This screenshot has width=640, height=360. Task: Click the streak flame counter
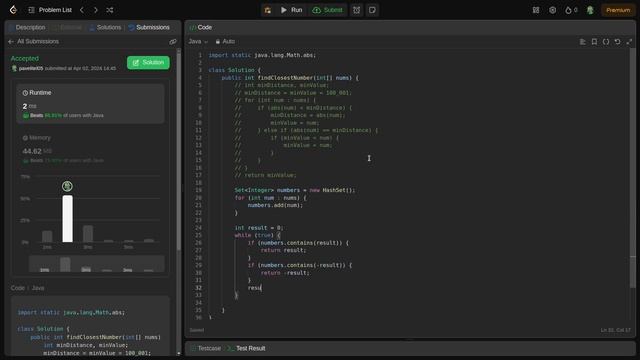(571, 10)
